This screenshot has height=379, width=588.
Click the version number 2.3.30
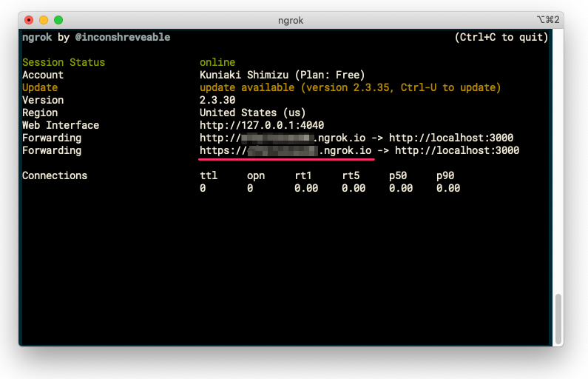(217, 100)
